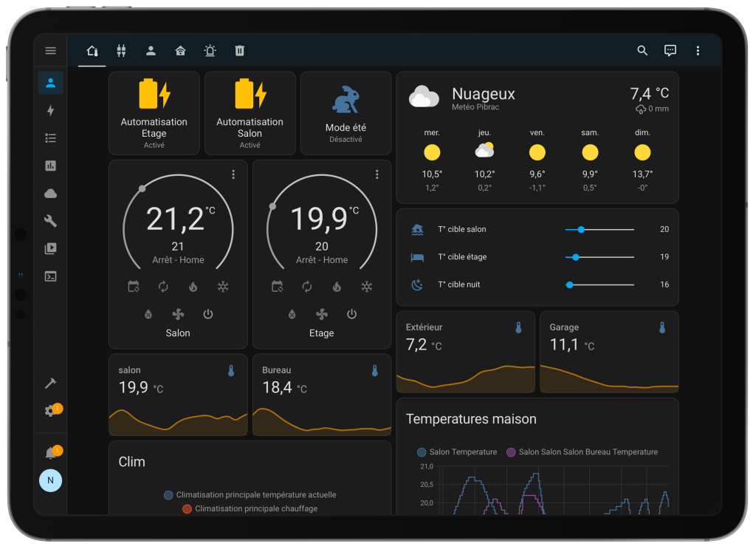Open the Terminal sidebar icon

click(x=50, y=276)
